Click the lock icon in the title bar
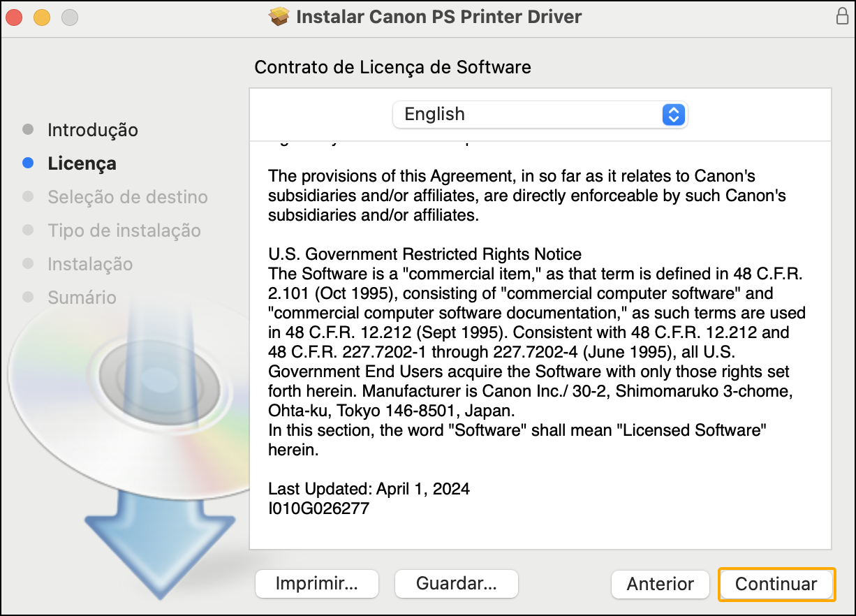 842,17
